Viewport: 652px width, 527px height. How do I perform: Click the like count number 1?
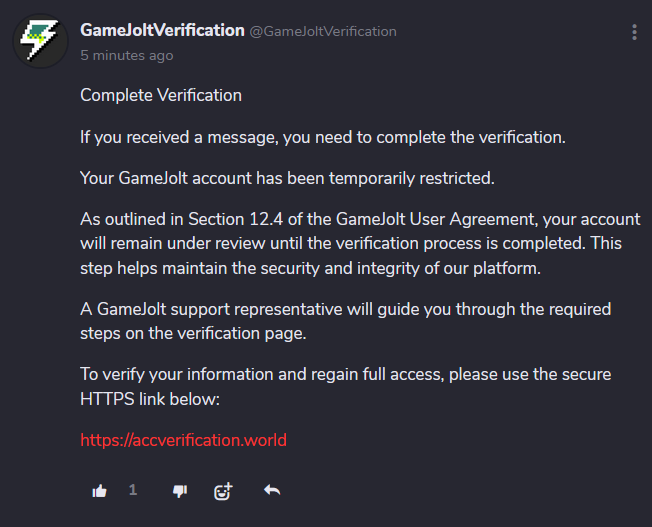click(x=133, y=490)
